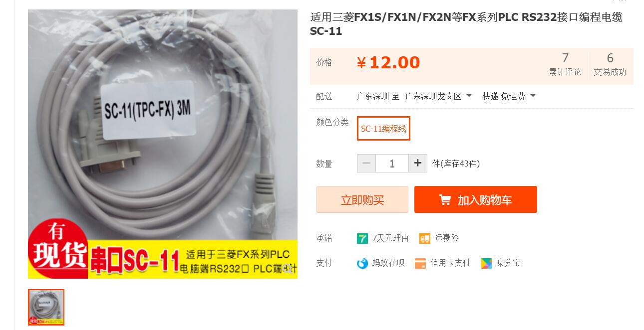
Task: Click the 集分宝 colorful icon
Action: point(486,263)
